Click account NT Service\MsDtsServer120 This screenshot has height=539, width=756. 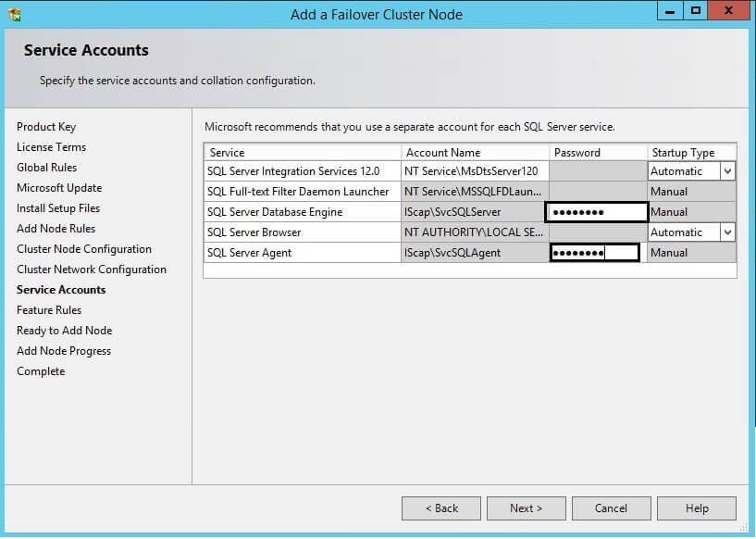[x=475, y=171]
